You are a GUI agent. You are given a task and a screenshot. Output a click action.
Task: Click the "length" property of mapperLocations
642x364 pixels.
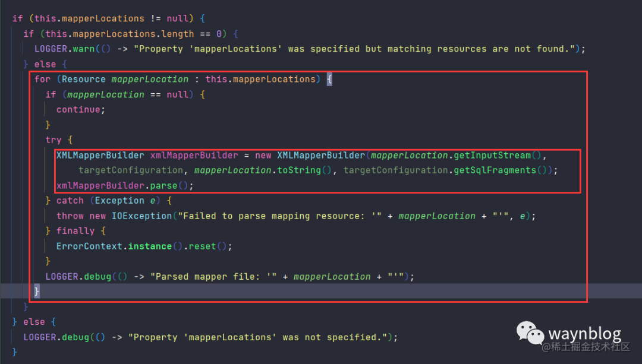[177, 34]
